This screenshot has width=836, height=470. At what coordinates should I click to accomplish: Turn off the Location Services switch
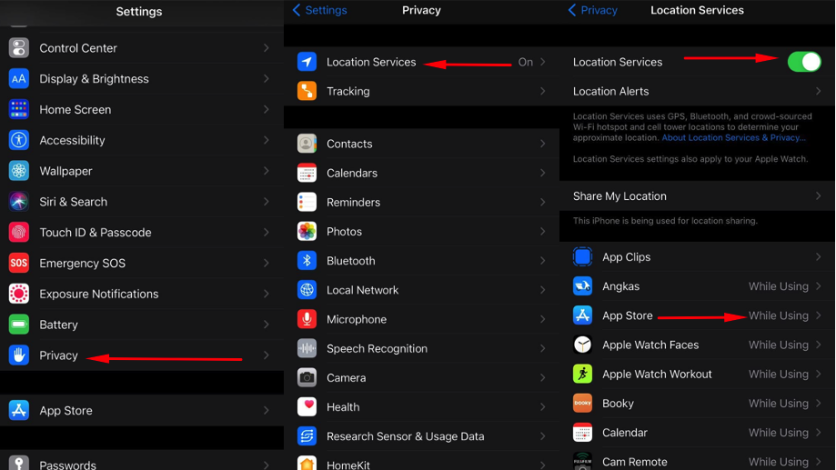[804, 62]
